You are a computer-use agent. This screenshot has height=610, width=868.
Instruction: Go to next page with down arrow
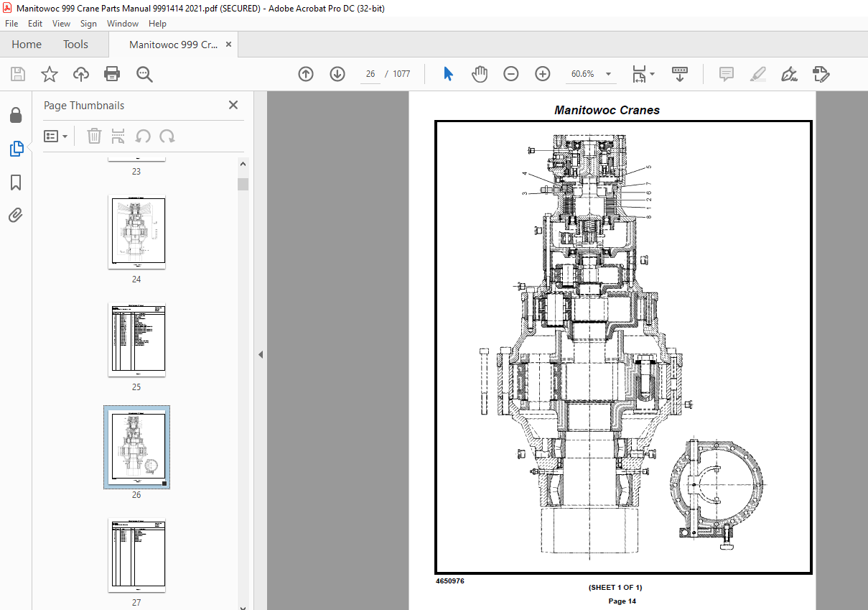pyautogui.click(x=337, y=74)
